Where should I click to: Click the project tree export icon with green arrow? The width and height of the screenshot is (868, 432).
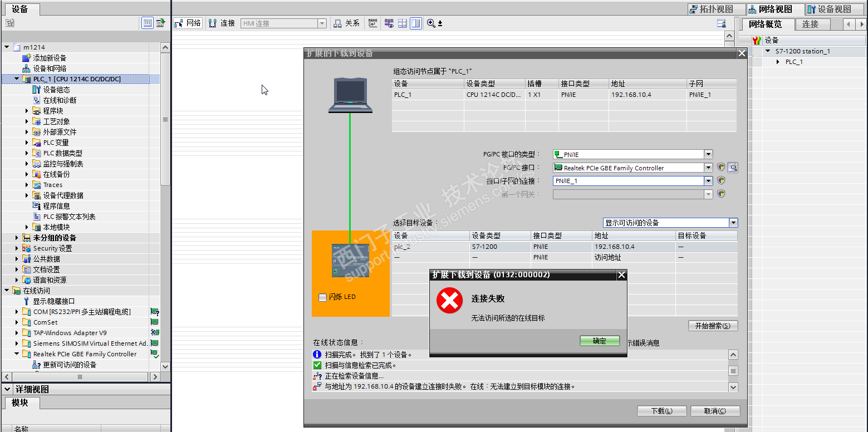click(x=160, y=23)
